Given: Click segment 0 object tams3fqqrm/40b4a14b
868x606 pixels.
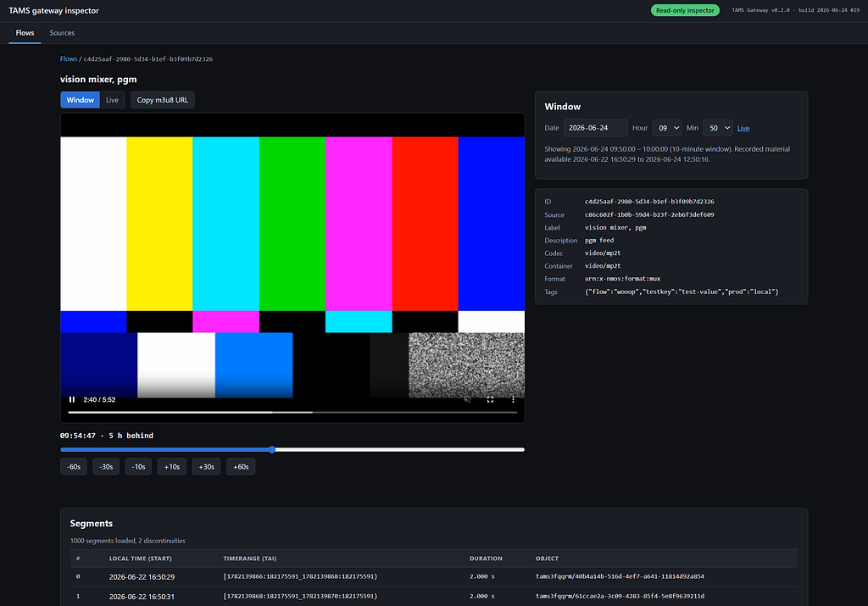Looking at the screenshot, I should tap(620, 576).
